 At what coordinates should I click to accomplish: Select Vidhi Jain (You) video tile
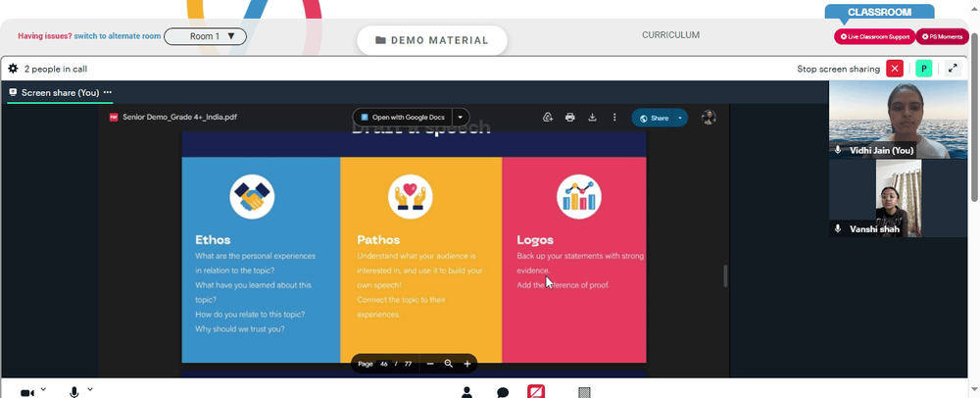click(x=898, y=120)
